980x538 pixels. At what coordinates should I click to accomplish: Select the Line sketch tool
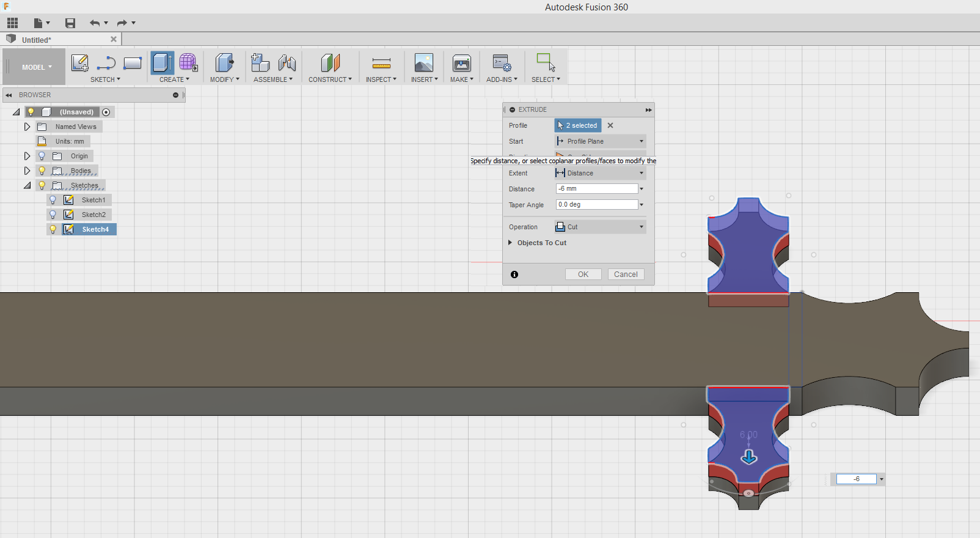(x=106, y=63)
